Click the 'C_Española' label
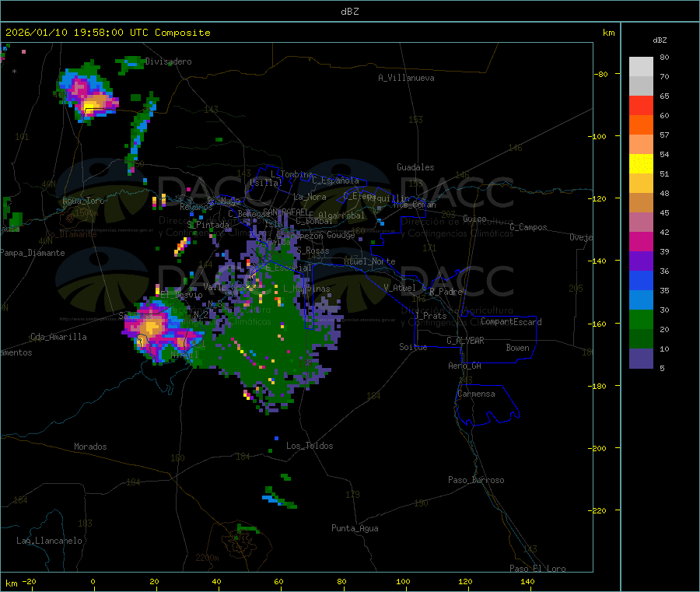This screenshot has width=700, height=592. pyautogui.click(x=336, y=180)
